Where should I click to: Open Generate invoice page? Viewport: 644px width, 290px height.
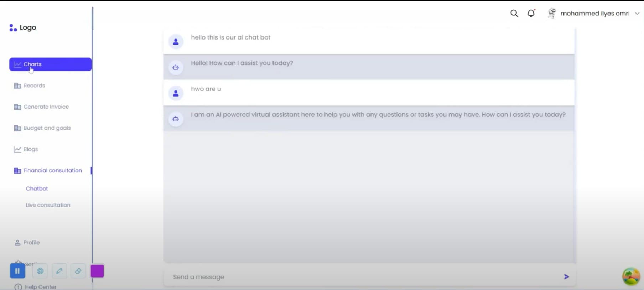coord(46,107)
